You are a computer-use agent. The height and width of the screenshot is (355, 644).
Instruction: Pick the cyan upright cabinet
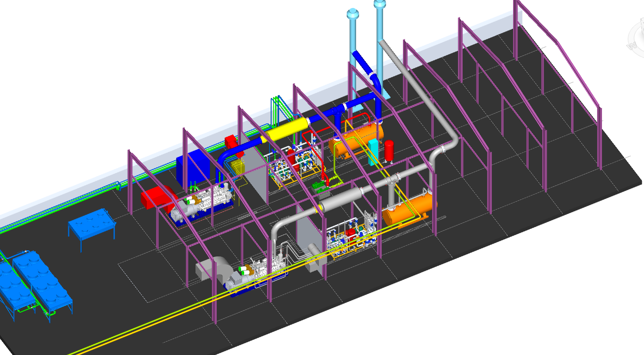[x=374, y=152]
